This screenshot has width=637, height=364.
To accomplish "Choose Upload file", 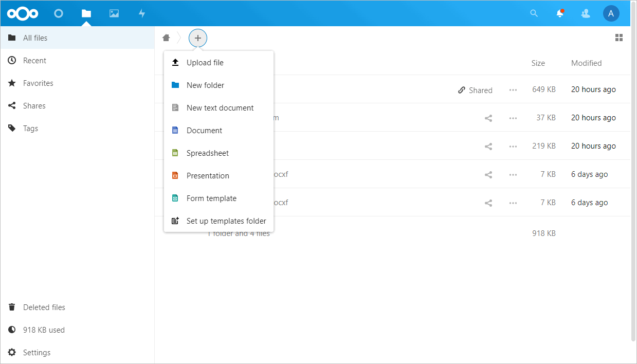I will pyautogui.click(x=219, y=62).
